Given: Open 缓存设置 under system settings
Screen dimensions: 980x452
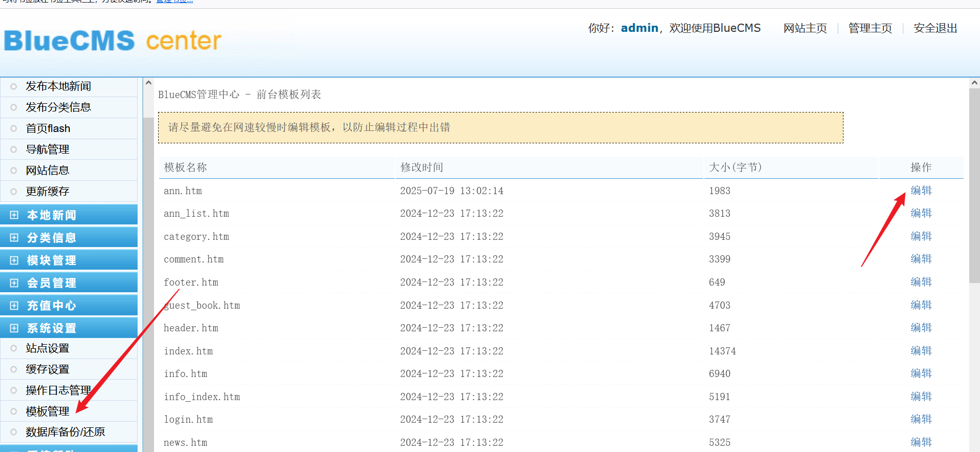Looking at the screenshot, I should tap(48, 369).
